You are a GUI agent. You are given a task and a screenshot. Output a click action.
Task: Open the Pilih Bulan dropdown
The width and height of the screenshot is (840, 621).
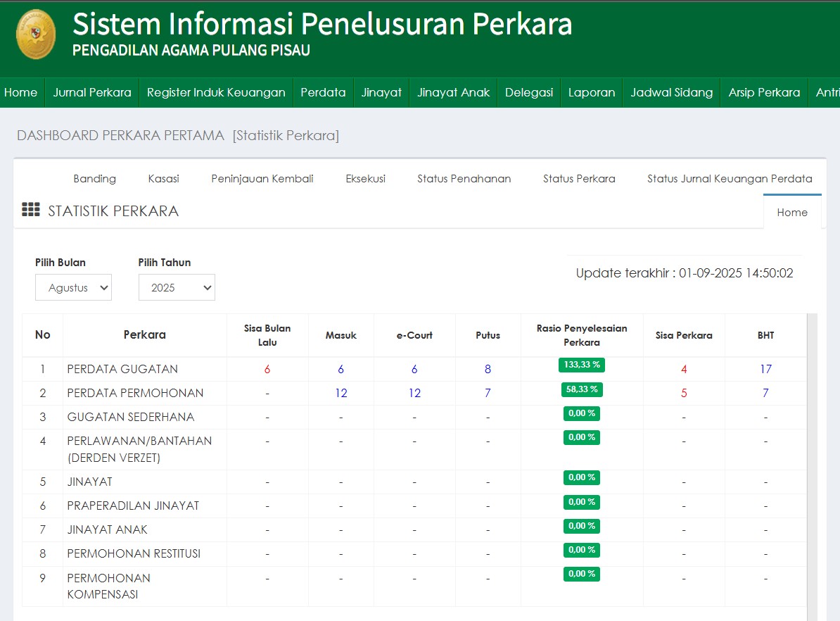[74, 287]
